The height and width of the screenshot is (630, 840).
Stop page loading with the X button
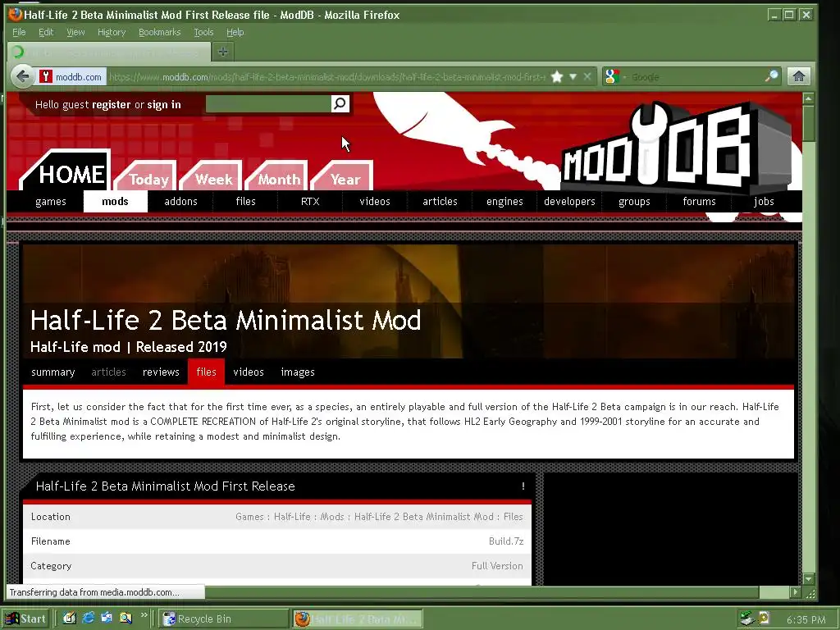pos(587,76)
